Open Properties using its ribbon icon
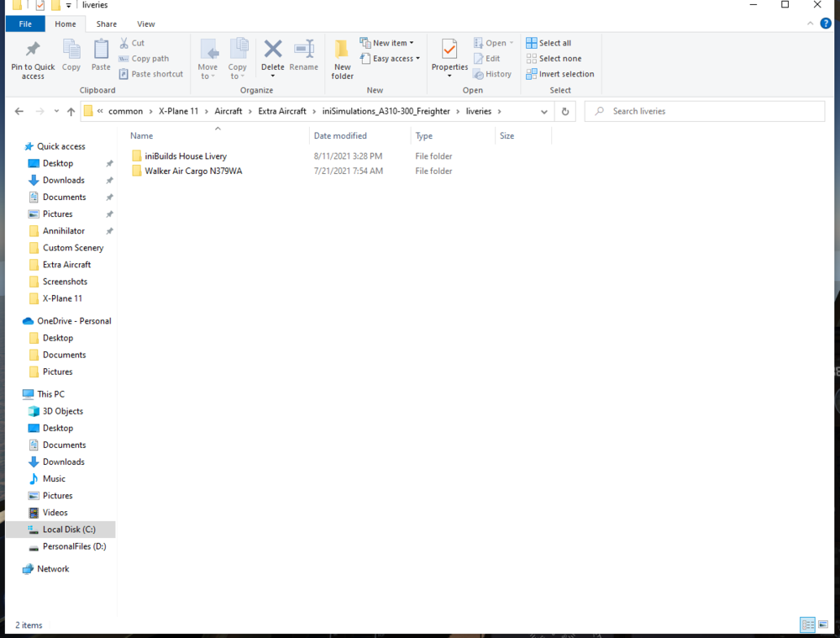The height and width of the screenshot is (638, 840). tap(449, 56)
